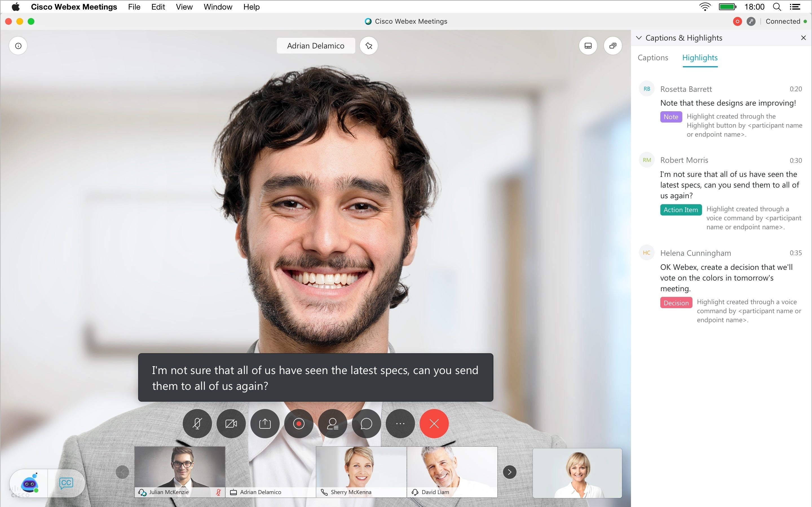Switch to the Captions tab

[653, 57]
